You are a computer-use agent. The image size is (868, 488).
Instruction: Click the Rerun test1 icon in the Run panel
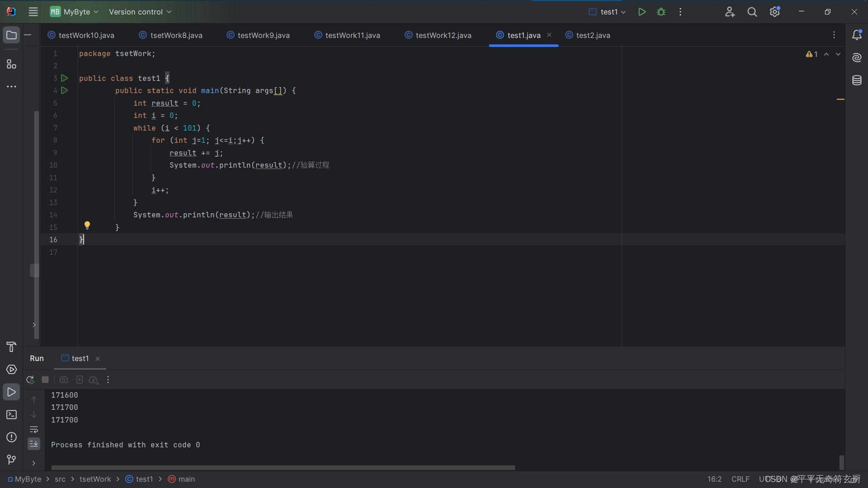[30, 380]
